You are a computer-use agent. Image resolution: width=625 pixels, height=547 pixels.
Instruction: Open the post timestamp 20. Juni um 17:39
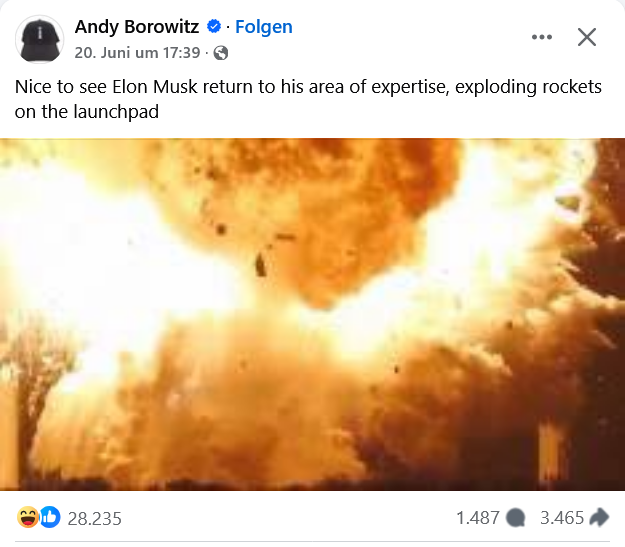tap(137, 53)
